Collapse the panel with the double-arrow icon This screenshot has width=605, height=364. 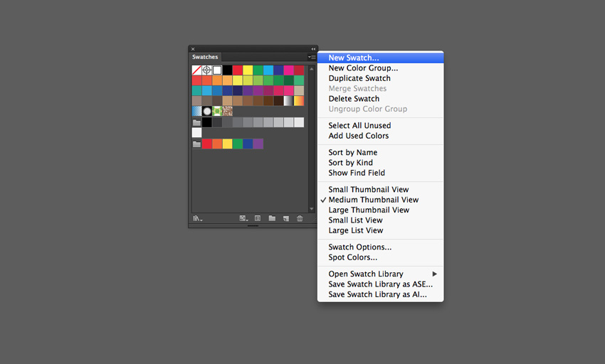[313, 49]
